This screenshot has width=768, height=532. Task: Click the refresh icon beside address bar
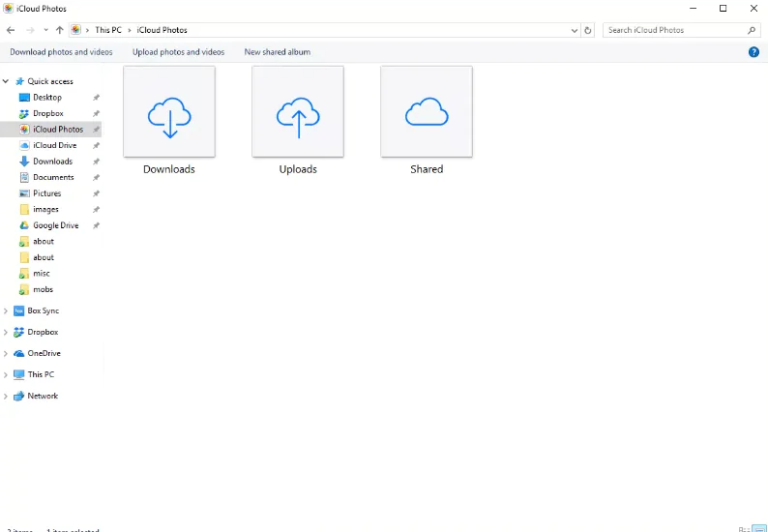click(x=588, y=30)
